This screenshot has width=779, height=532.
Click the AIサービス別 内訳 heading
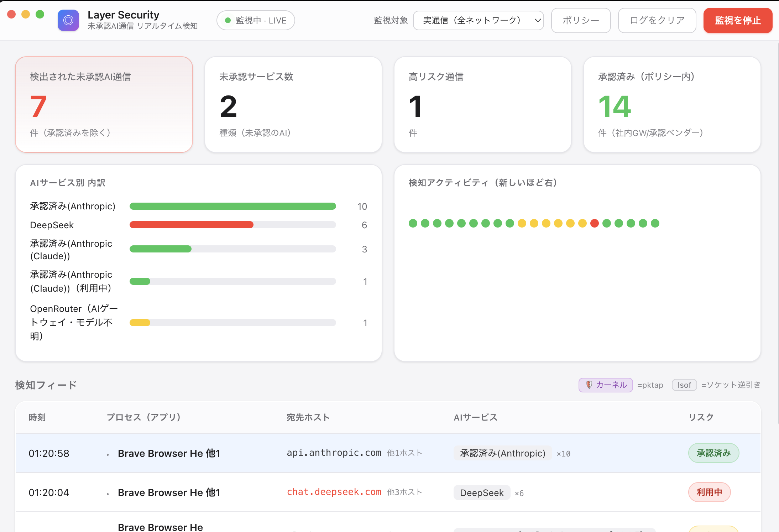(68, 183)
